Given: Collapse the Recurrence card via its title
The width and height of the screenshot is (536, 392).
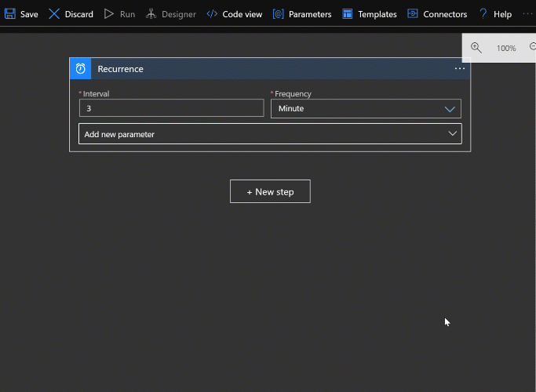Looking at the screenshot, I should [120, 69].
